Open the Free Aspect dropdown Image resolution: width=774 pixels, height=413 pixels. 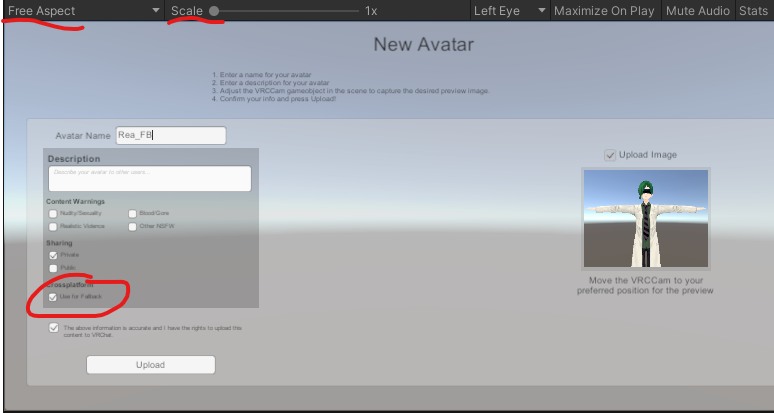(x=83, y=10)
